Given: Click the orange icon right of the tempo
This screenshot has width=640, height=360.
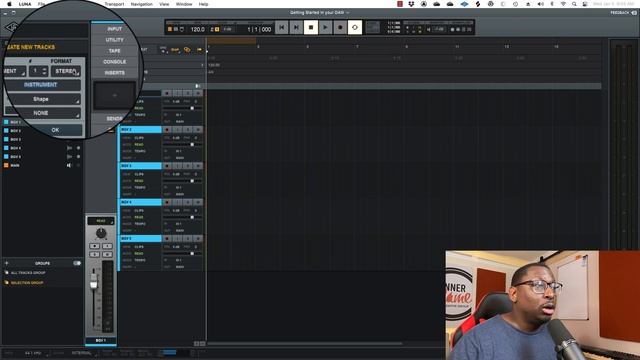Looking at the screenshot, I should click(x=217, y=29).
